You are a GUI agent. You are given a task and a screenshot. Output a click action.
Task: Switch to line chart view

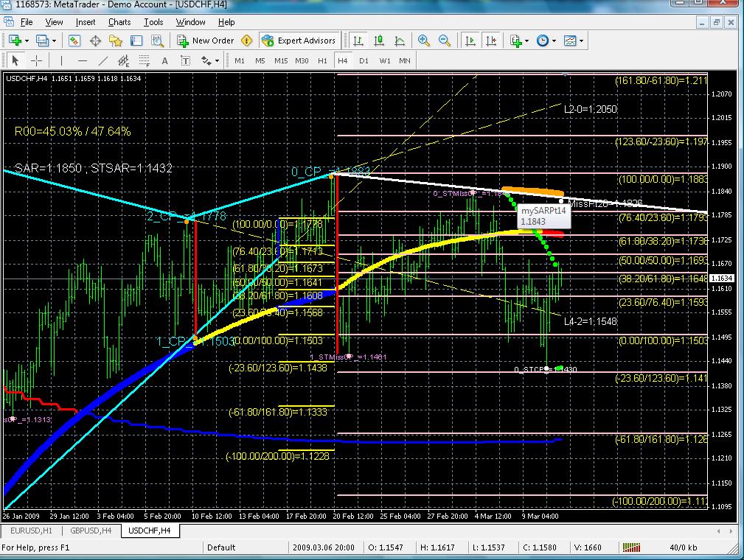pyautogui.click(x=399, y=41)
